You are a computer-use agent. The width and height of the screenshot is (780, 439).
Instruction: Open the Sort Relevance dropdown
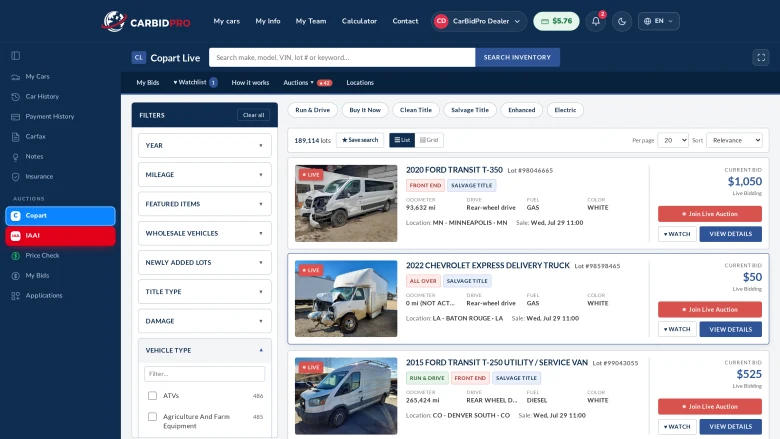[734, 140]
